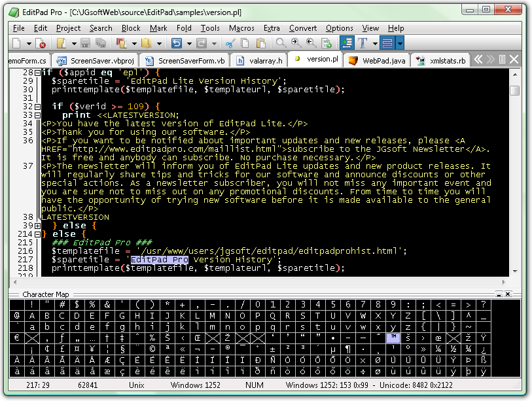Click the replace document icon
The height and width of the screenshot is (401, 532).
point(327,43)
